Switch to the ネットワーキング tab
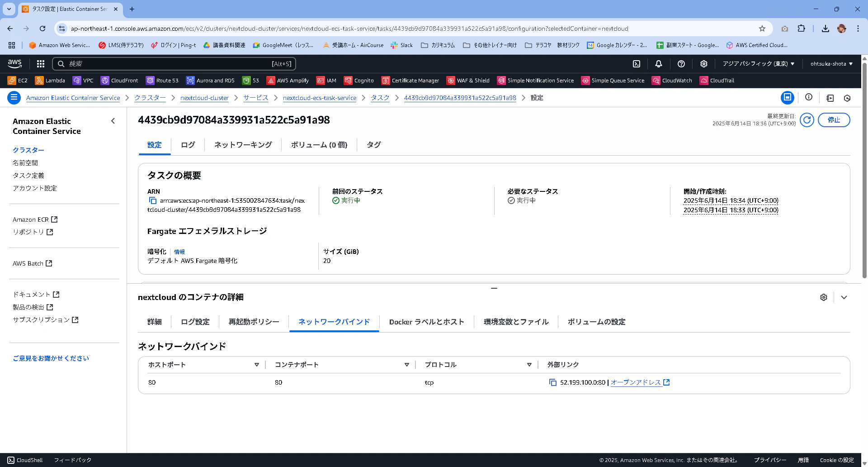 pyautogui.click(x=243, y=145)
